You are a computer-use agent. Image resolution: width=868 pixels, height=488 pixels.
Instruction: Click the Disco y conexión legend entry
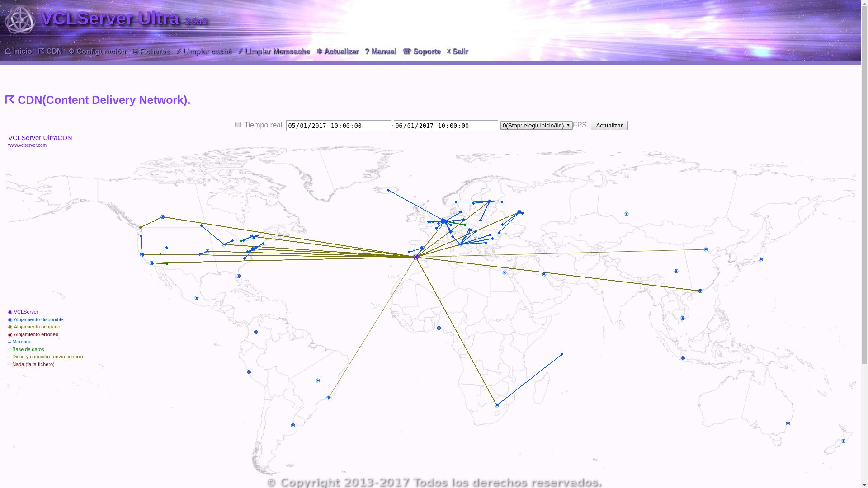click(46, 357)
